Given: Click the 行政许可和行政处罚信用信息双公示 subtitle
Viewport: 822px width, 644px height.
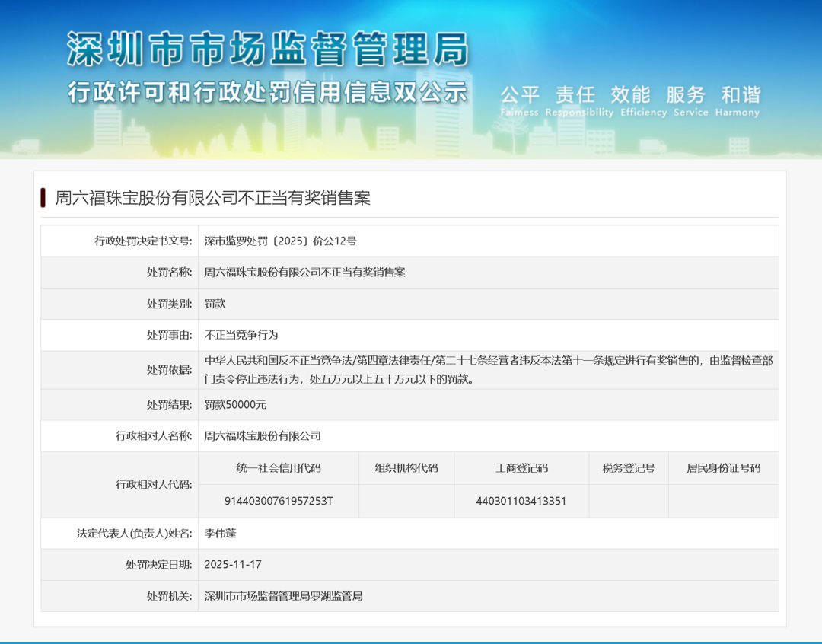Looking at the screenshot, I should pos(268,92).
